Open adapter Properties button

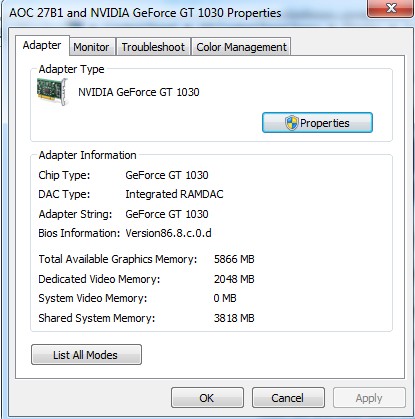tap(317, 123)
